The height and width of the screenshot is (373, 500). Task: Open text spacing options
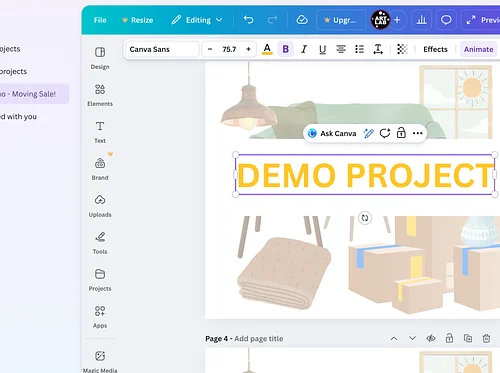pos(378,49)
